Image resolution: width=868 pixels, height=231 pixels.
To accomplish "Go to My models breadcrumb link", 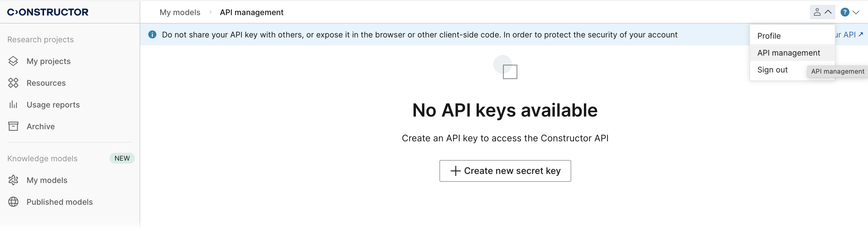I will (180, 12).
